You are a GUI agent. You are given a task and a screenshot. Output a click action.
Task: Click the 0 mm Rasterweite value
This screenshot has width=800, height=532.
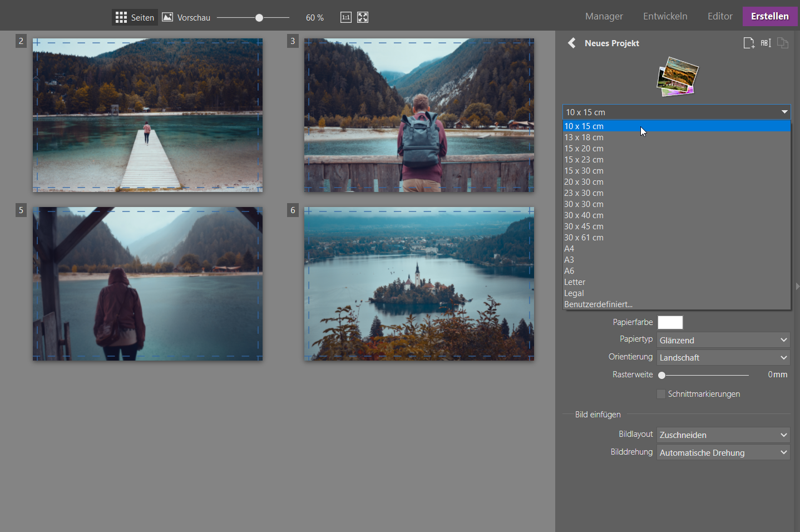click(778, 375)
